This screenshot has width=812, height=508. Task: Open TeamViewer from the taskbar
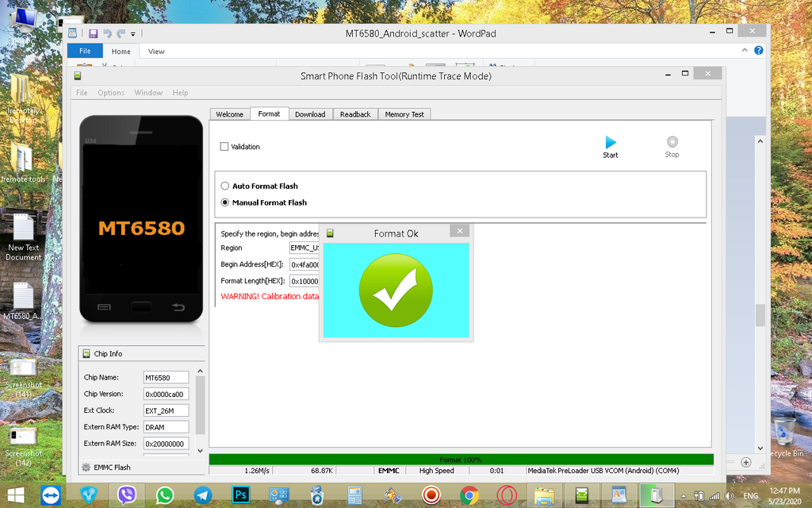tap(51, 495)
